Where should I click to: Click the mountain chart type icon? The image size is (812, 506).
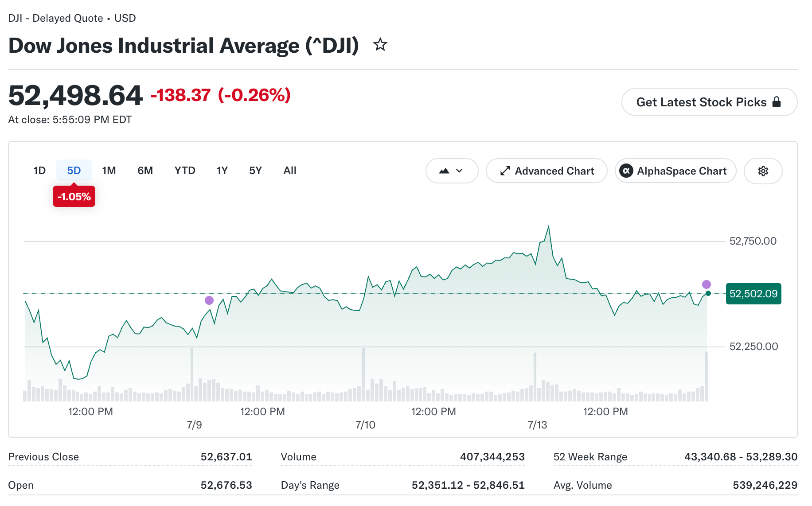coord(444,171)
